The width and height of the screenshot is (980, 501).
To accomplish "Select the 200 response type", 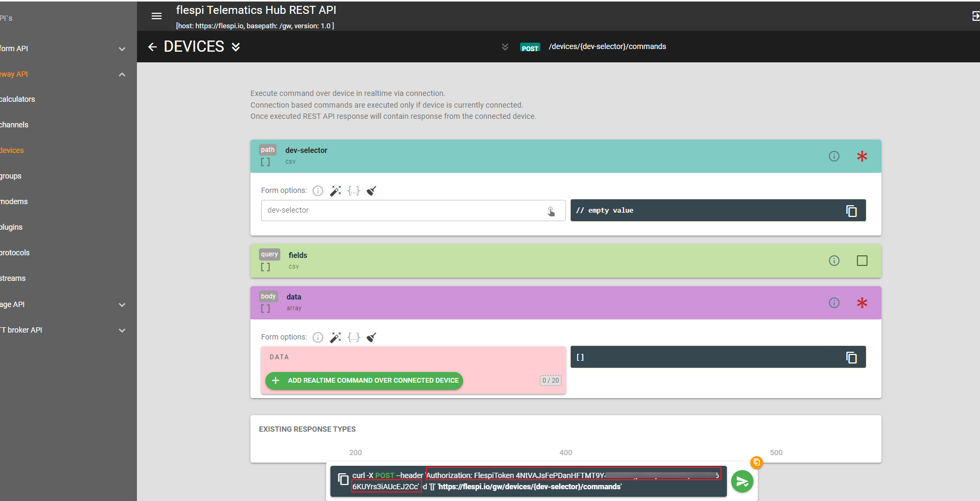I will (x=355, y=452).
